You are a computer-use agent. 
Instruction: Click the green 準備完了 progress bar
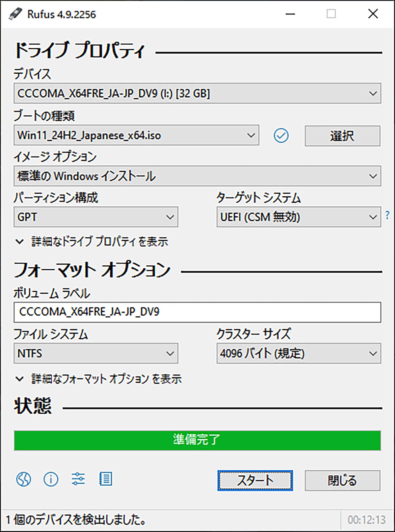[x=197, y=440]
